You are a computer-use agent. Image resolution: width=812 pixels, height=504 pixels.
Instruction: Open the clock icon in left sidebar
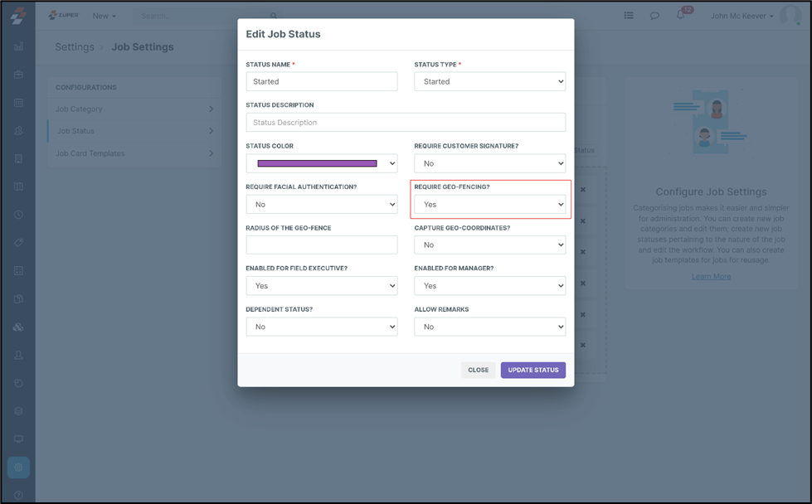[x=18, y=215]
